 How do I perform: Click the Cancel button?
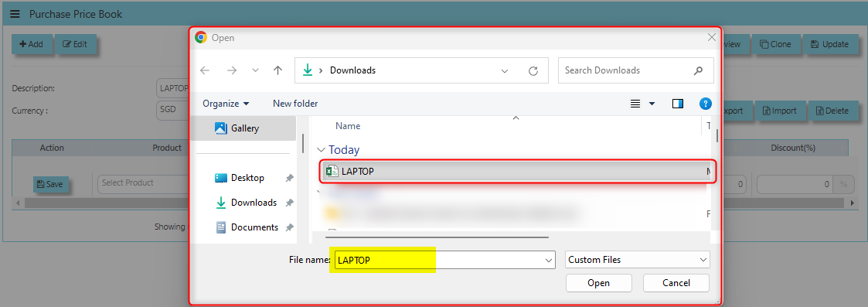pyautogui.click(x=676, y=282)
